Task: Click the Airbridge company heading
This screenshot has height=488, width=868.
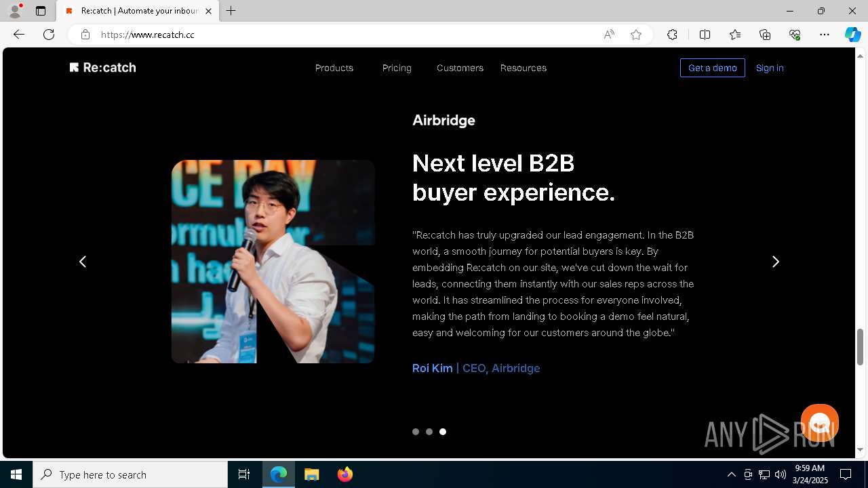Action: [443, 121]
